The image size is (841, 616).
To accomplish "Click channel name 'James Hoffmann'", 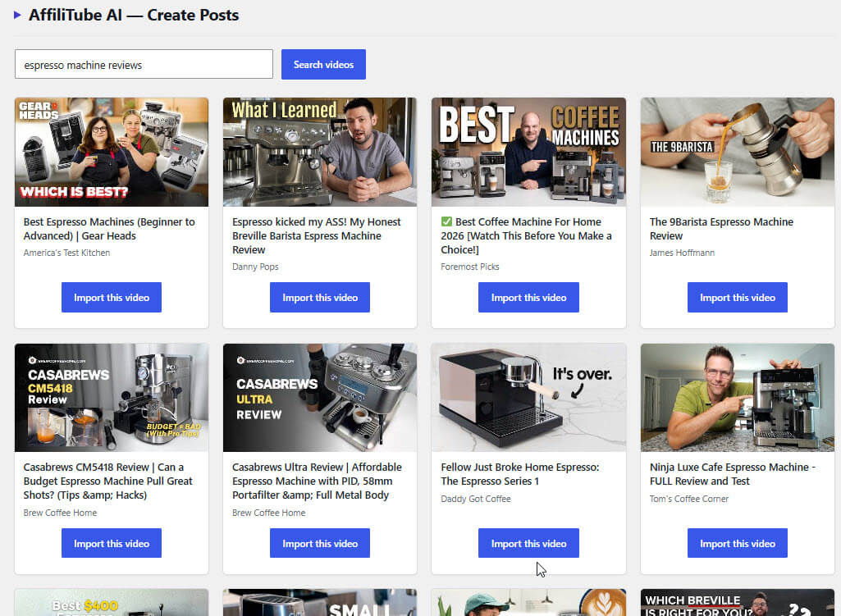I will (x=682, y=253).
